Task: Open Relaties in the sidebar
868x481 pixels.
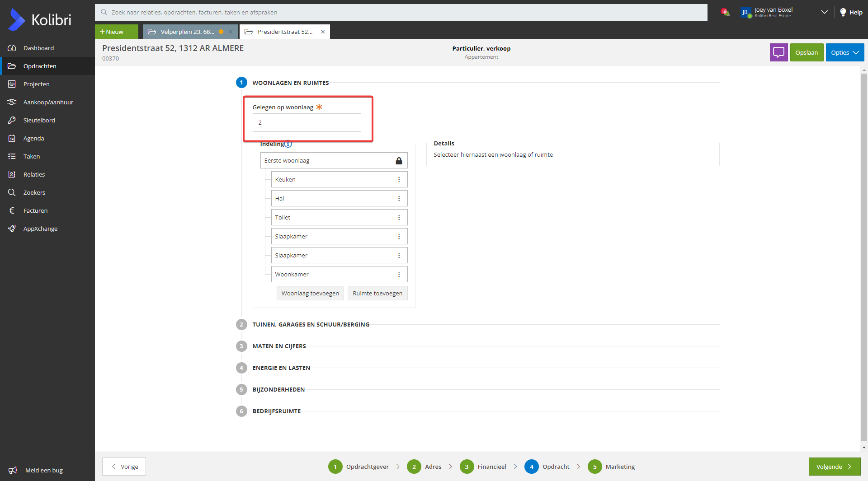Action: (x=47, y=174)
